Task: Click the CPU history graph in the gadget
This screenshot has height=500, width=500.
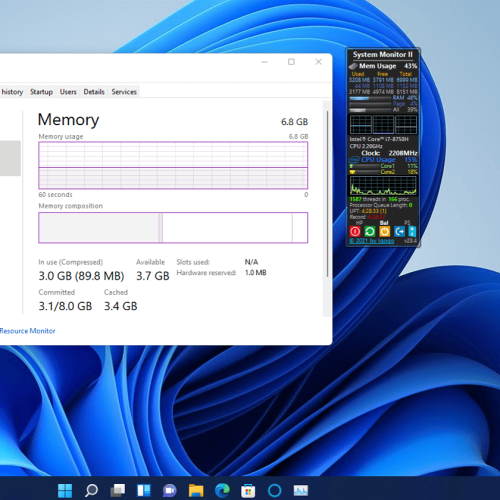Action: tap(383, 185)
